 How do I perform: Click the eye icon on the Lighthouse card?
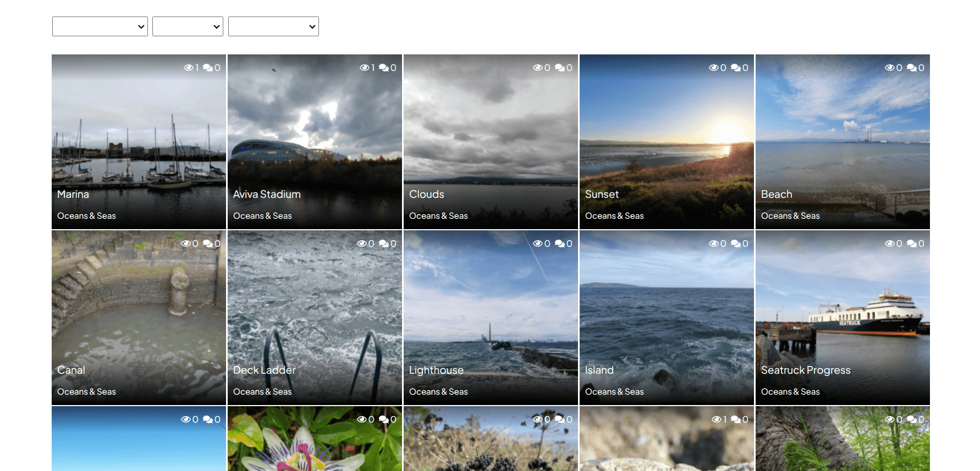[537, 243]
